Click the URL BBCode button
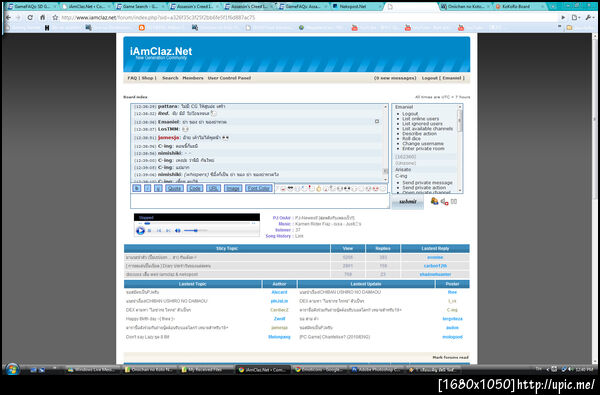Image resolution: width=600 pixels, height=395 pixels. (213, 188)
